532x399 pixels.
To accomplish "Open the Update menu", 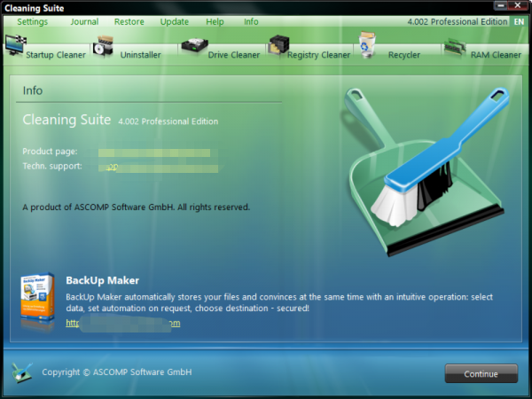I will coord(175,21).
